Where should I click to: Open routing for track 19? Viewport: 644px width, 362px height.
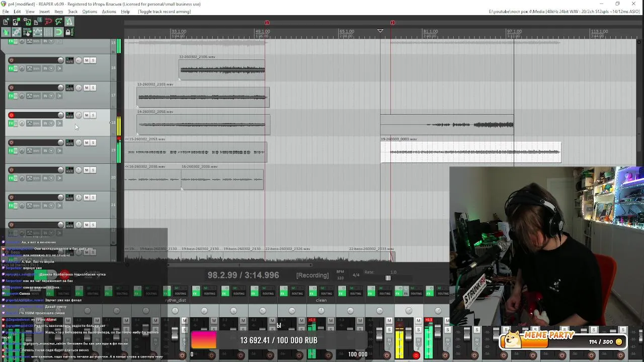tap(69, 143)
